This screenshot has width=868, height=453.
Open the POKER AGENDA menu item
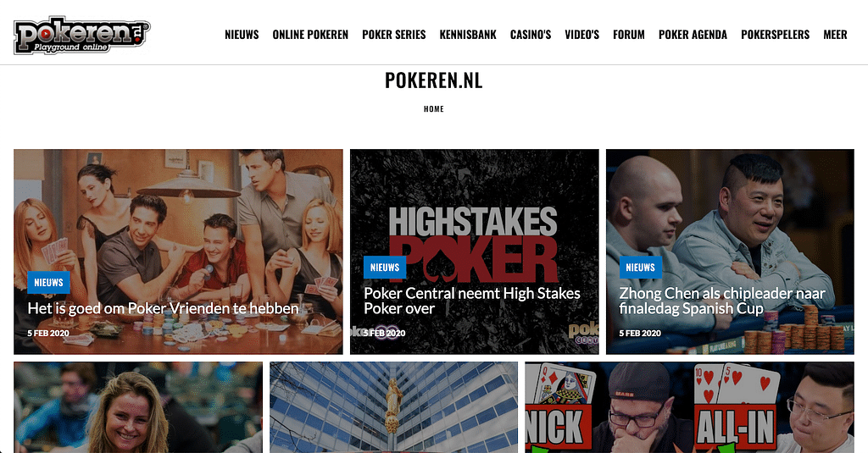click(x=693, y=35)
